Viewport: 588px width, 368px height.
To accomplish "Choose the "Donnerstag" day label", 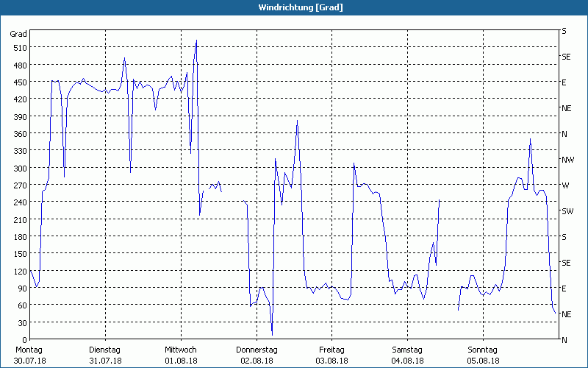I will tap(257, 350).
